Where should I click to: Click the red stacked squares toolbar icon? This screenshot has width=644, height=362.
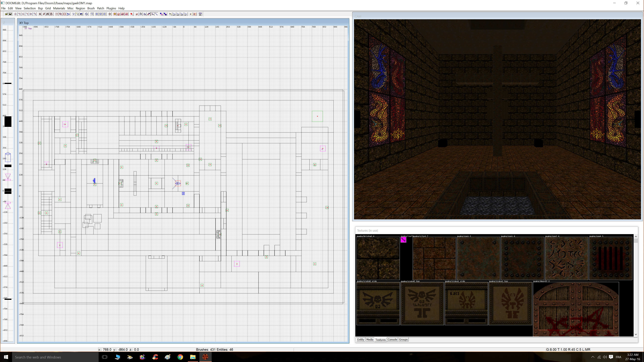pyautogui.click(x=132, y=14)
